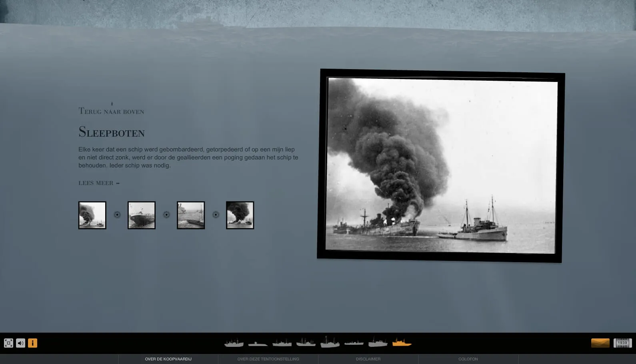Viewport: 636px width, 364px height.
Task: Click dot between third and fourth thumbnails
Action: pyautogui.click(x=216, y=215)
